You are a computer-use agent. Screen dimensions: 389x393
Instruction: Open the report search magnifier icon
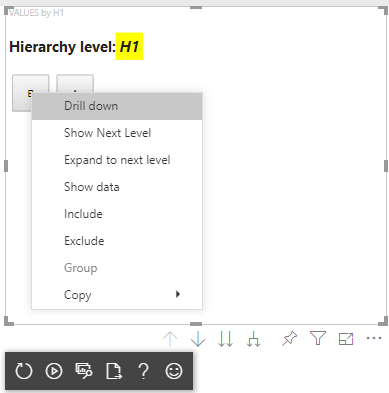84,371
